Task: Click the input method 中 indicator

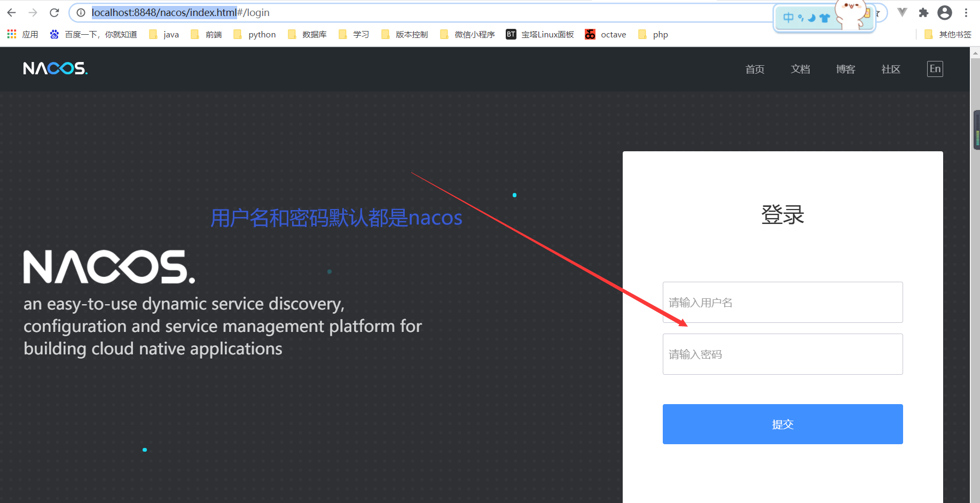Action: click(788, 18)
